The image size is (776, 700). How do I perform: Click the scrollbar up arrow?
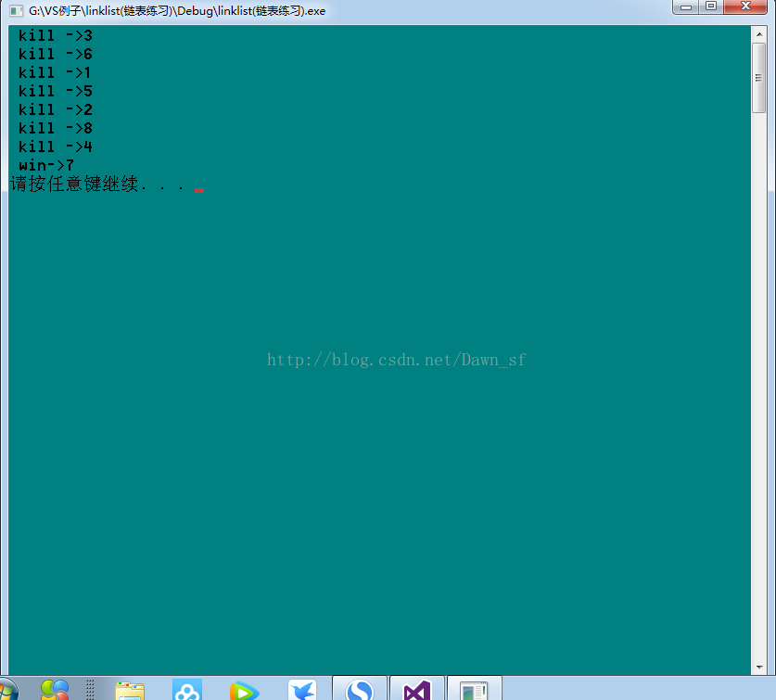759,34
